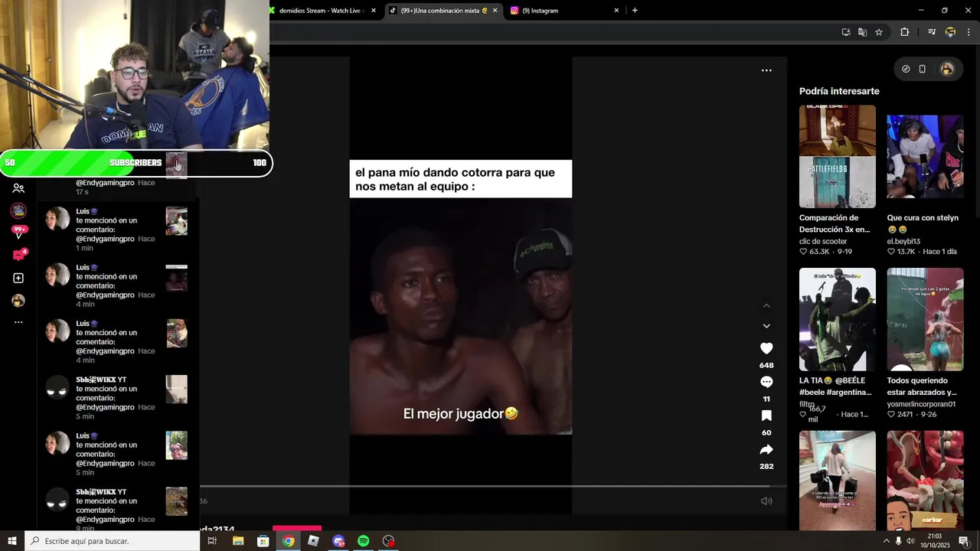Open the LA TIA @BEÉLE video thumbnail
This screenshot has width=980, height=551.
[x=838, y=319]
